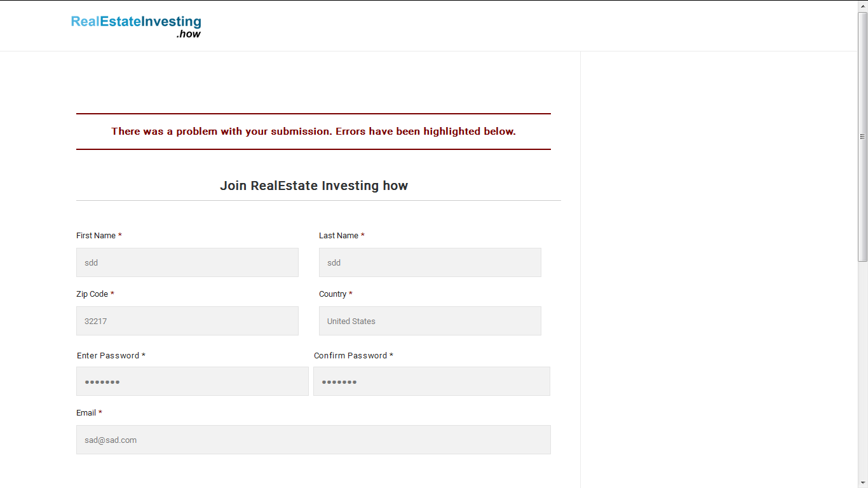Click the scrollbar down arrow
Viewport: 868px width, 488px height.
(x=863, y=482)
